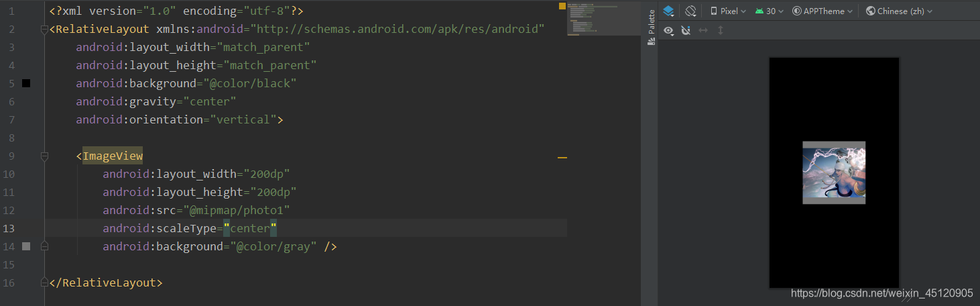Screen dimensions: 980x306
Task: Open the Pixel device dropdown
Action: [729, 11]
